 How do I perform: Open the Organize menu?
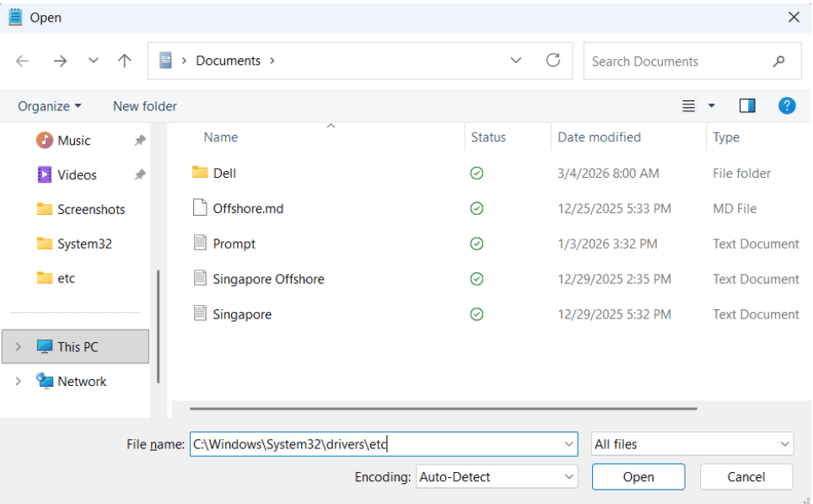49,106
